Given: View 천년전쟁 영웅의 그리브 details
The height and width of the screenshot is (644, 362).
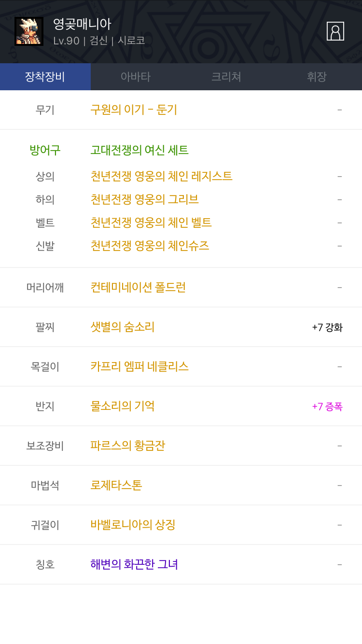Looking at the screenshot, I should click(x=144, y=199).
